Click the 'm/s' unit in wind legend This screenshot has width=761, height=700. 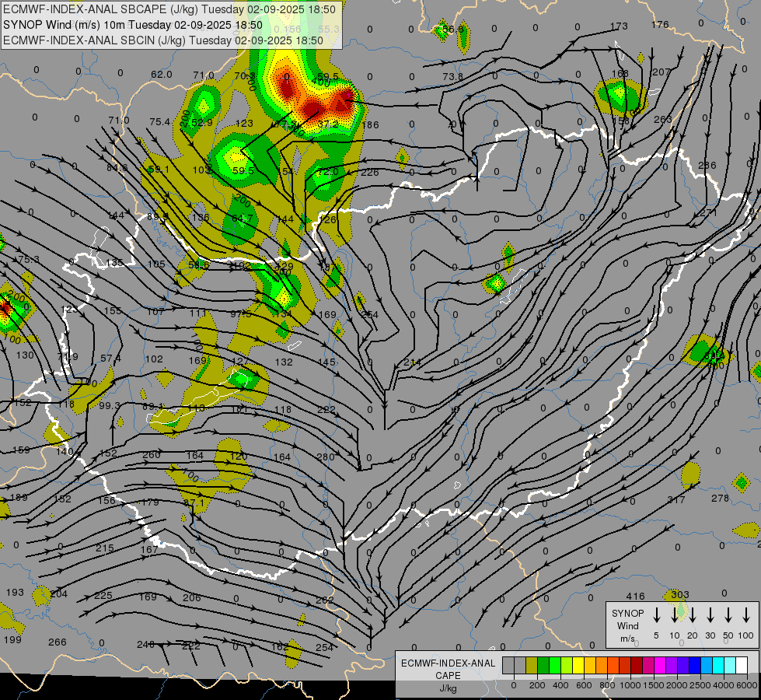[627, 639]
